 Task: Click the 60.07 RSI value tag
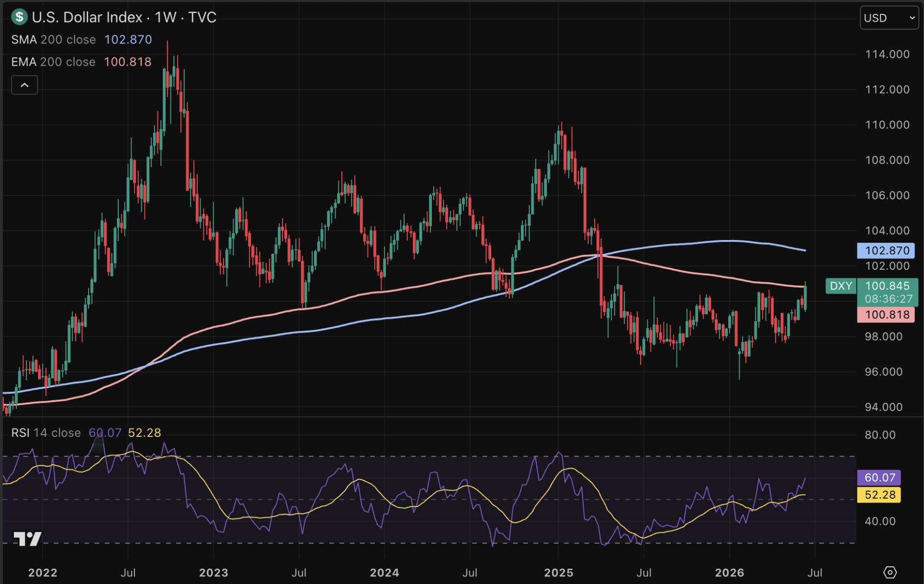click(879, 477)
